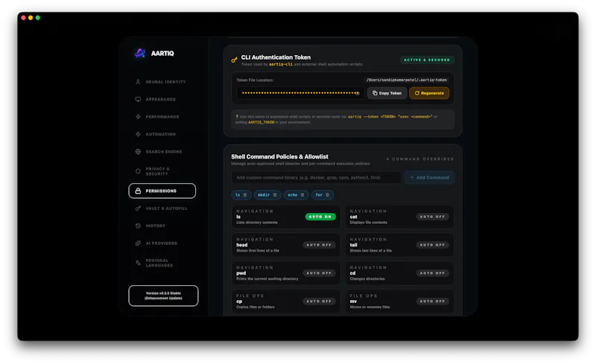This screenshot has height=364, width=596.
Task: Focus the Add custom command binary field
Action: [316, 177]
